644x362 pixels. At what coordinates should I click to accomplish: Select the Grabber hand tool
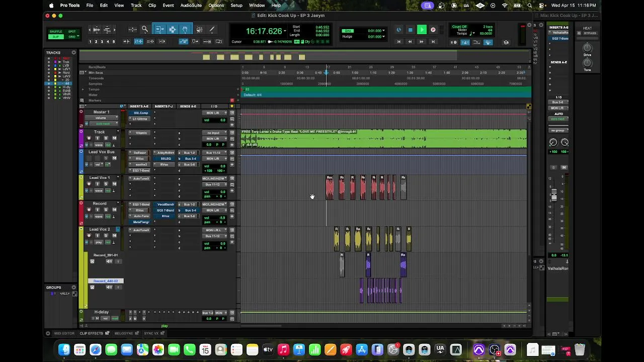click(185, 30)
